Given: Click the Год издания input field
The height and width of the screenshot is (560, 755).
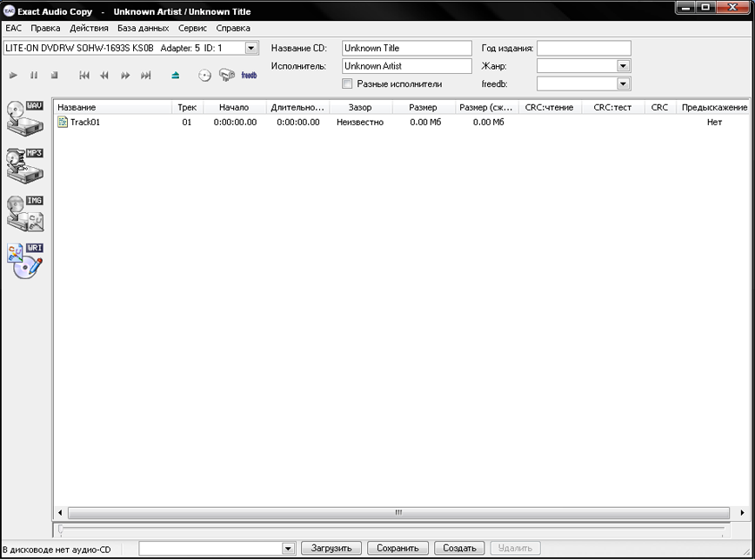Looking at the screenshot, I should point(584,48).
